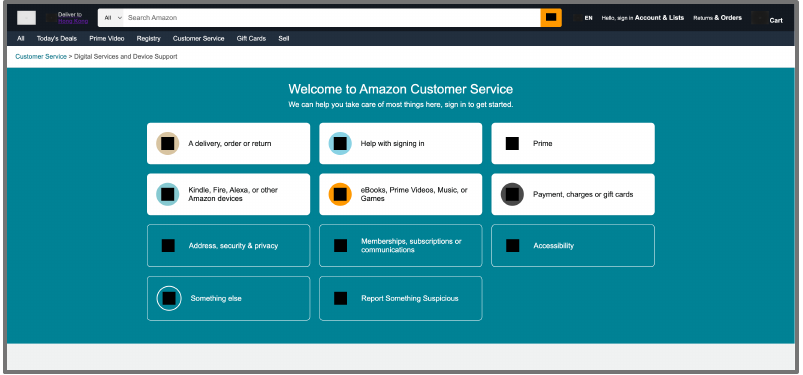
Task: Click the Welcome to Amazon Customer Service heading
Action: tap(400, 89)
